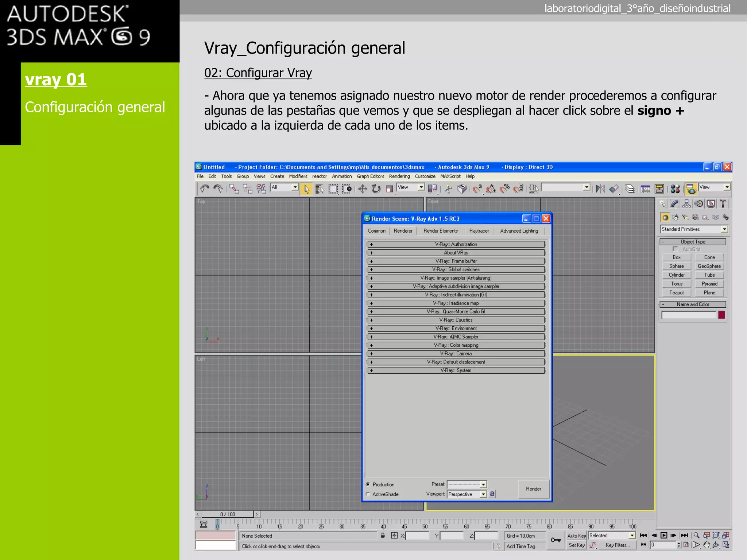
Task: Switch to the Common tab
Action: coord(377,231)
